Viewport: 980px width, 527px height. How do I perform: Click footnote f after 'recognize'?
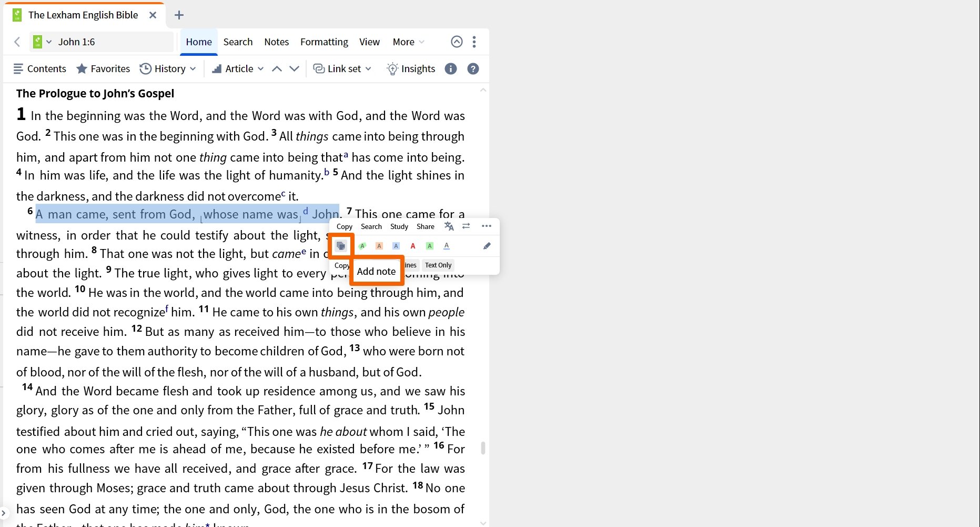[167, 309]
